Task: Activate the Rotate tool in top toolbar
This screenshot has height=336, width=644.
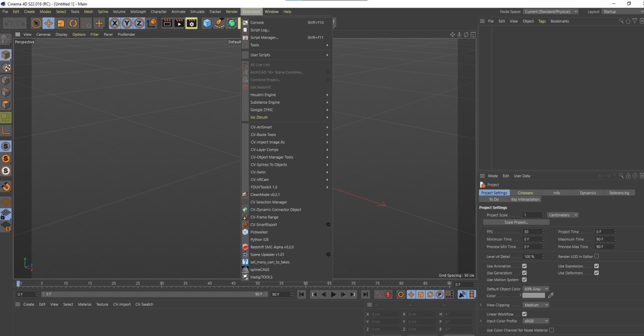Action: pyautogui.click(x=73, y=23)
